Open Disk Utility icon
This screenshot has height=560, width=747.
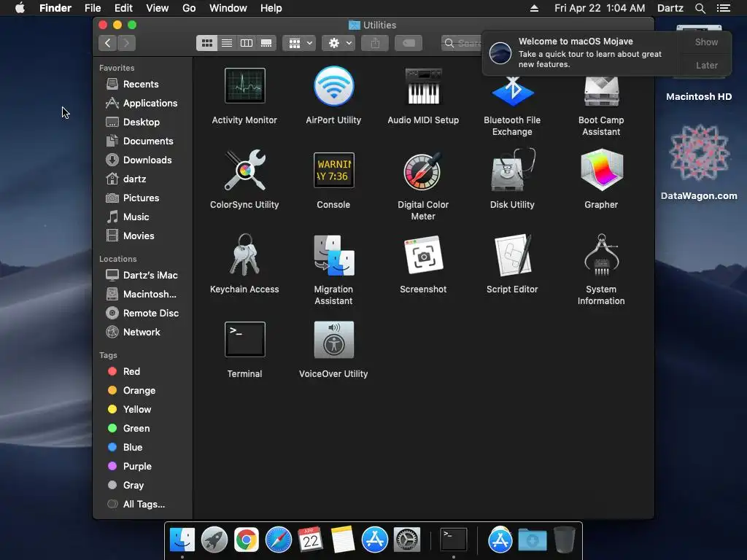512,170
